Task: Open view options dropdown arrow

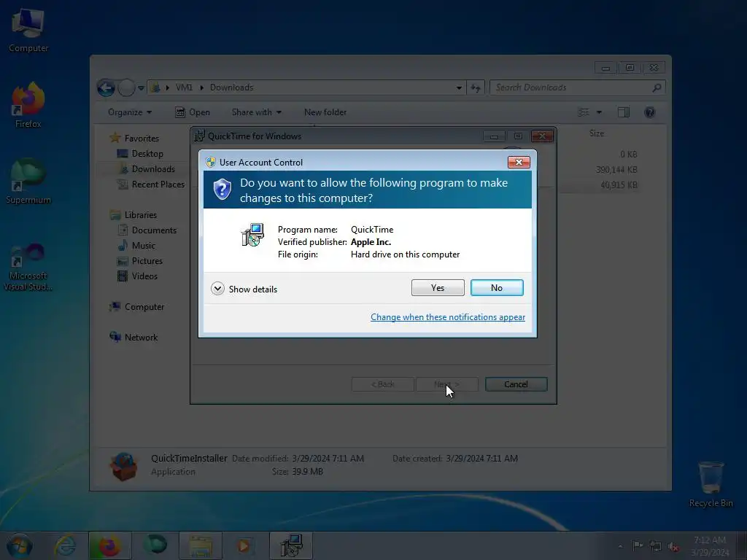Action: tap(599, 112)
